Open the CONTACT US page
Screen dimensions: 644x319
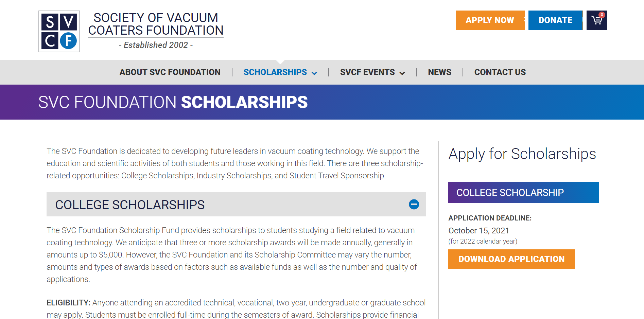[500, 72]
